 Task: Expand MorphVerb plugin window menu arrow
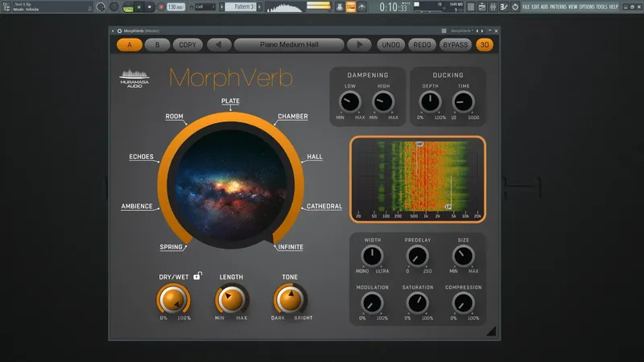click(x=113, y=31)
